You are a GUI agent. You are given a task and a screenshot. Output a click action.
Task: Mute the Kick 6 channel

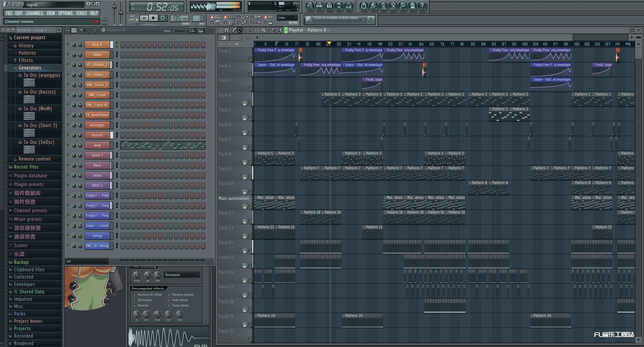click(x=68, y=45)
